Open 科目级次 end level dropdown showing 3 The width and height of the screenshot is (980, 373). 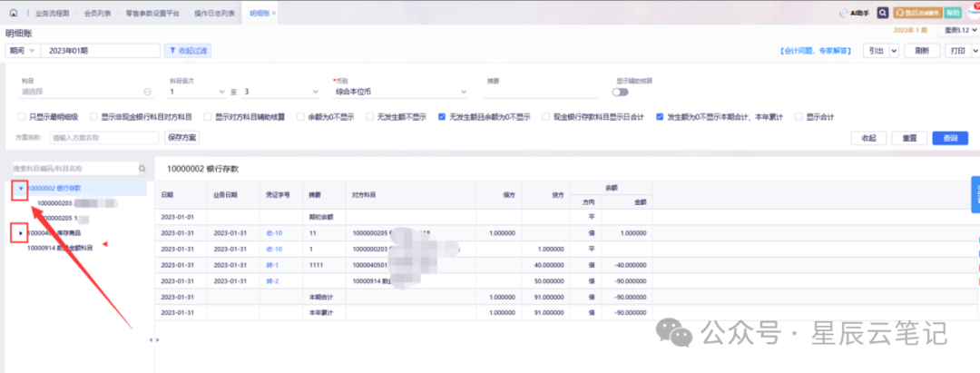[x=280, y=92]
